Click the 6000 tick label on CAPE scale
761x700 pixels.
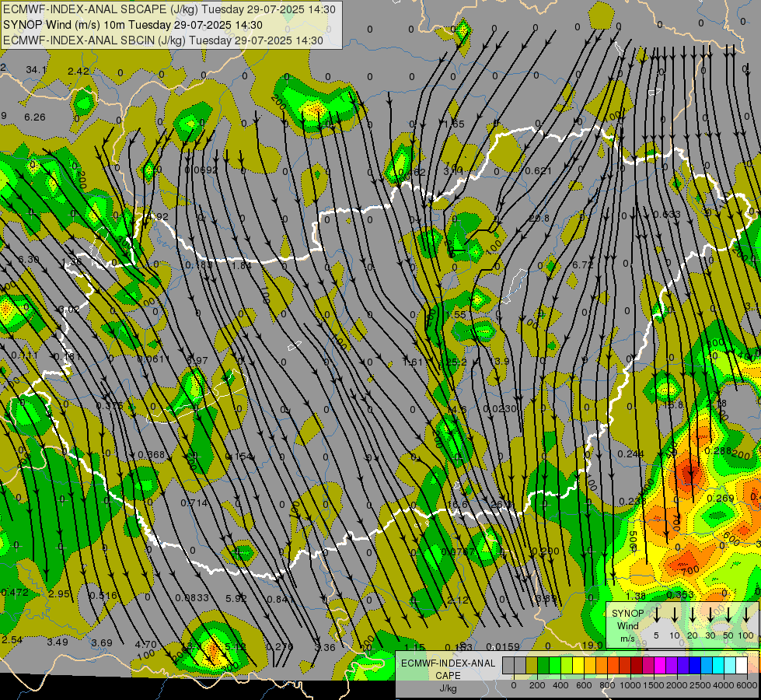[x=747, y=685]
